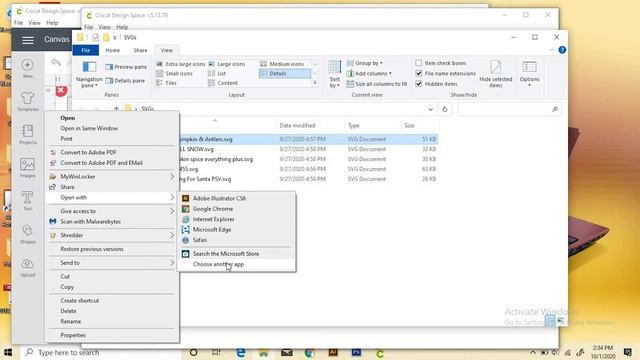The image size is (640, 360).
Task: Open with Internet Explorer
Action: pyautogui.click(x=236, y=219)
